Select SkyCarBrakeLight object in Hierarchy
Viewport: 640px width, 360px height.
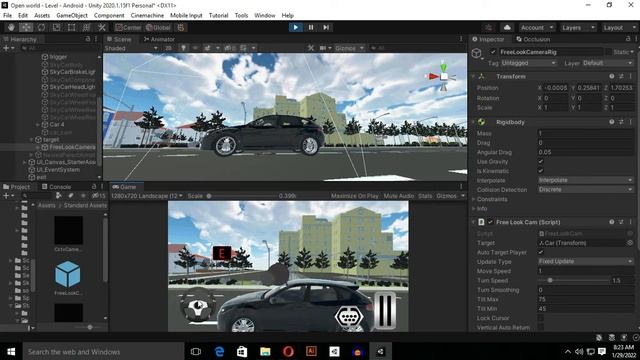[x=72, y=72]
